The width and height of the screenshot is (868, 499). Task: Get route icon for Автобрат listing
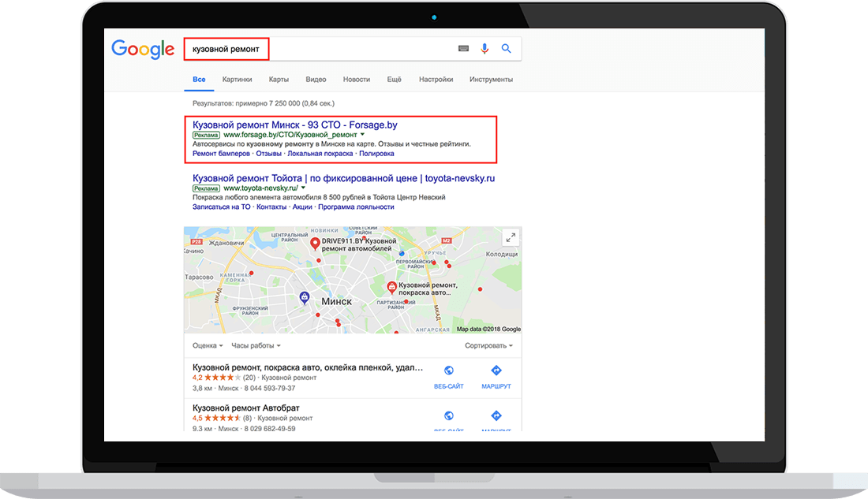click(496, 415)
